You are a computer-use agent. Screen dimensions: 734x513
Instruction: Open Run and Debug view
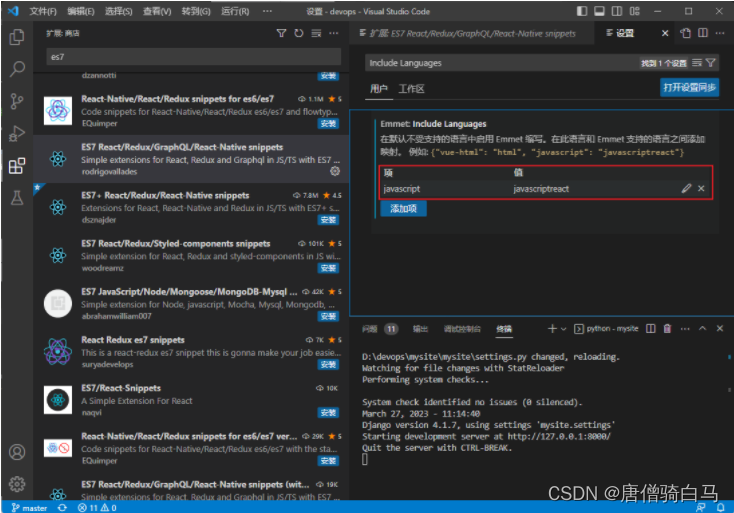17,133
